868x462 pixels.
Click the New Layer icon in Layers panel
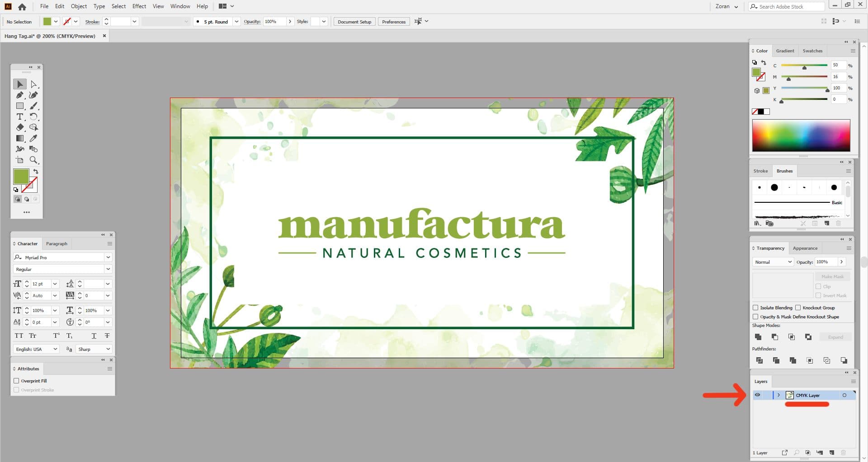click(x=831, y=453)
